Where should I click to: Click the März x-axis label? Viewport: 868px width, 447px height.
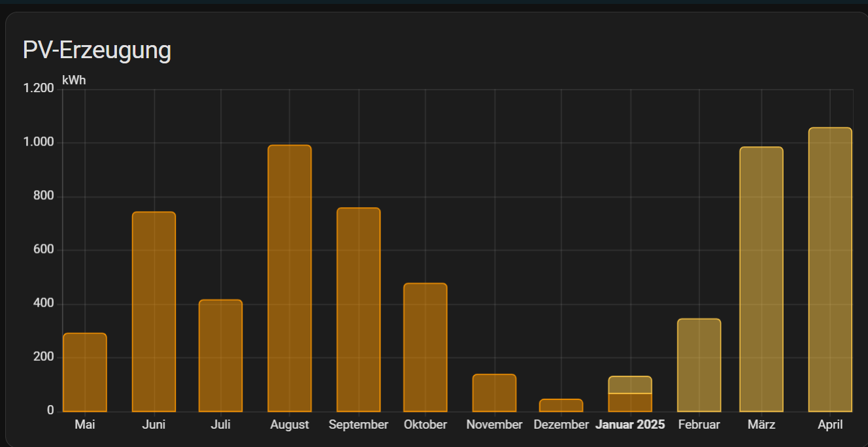tap(761, 425)
